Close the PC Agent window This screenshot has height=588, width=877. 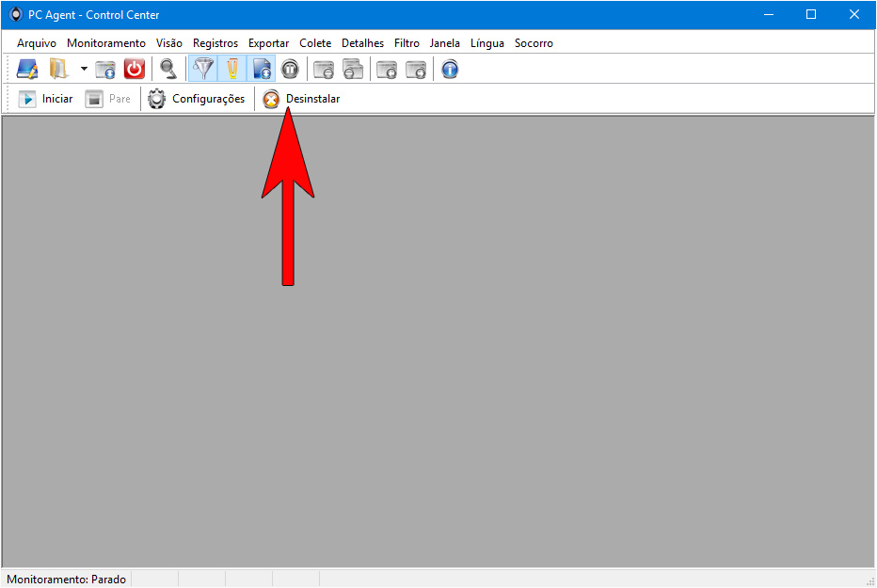(x=854, y=14)
